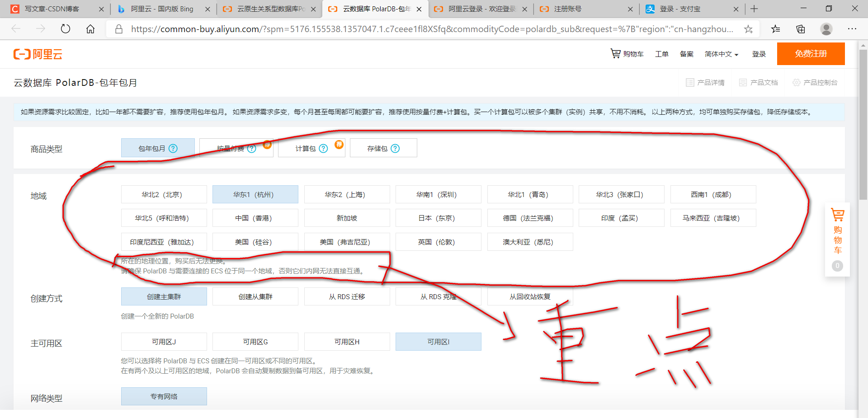
Task: Select 存储包 product type
Action: tap(383, 148)
